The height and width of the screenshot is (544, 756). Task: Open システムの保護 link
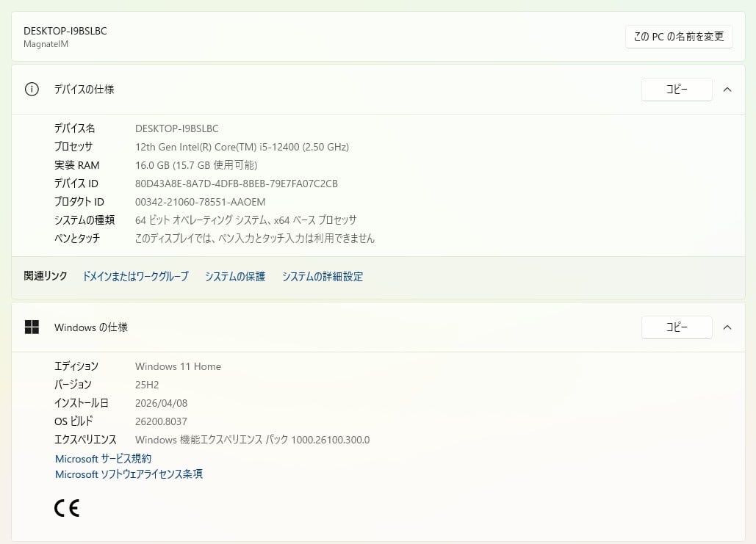235,276
